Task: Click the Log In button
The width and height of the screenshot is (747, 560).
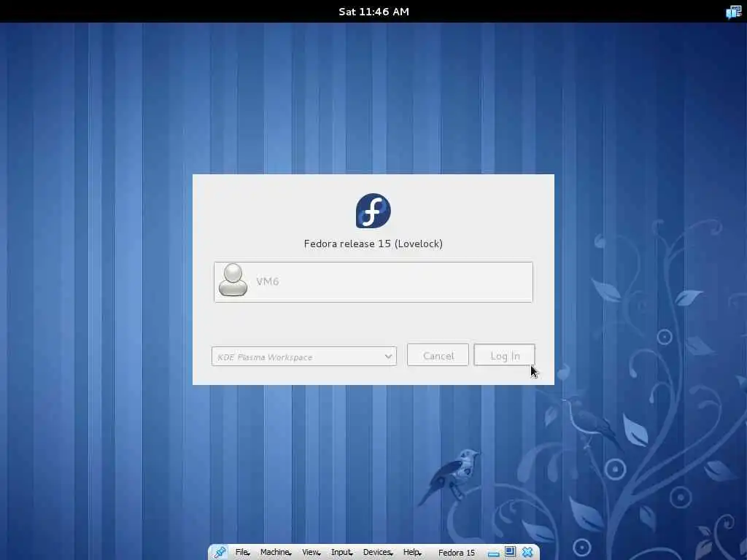Action: point(505,355)
